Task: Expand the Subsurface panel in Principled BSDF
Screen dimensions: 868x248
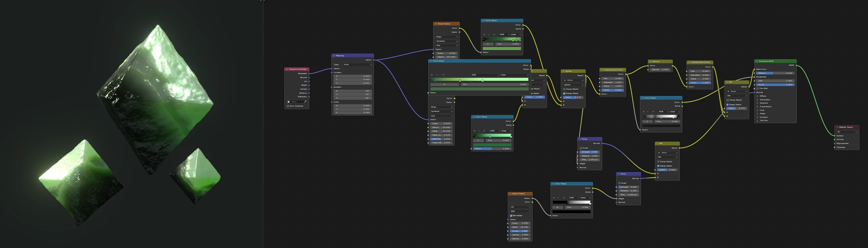Action: [758, 100]
